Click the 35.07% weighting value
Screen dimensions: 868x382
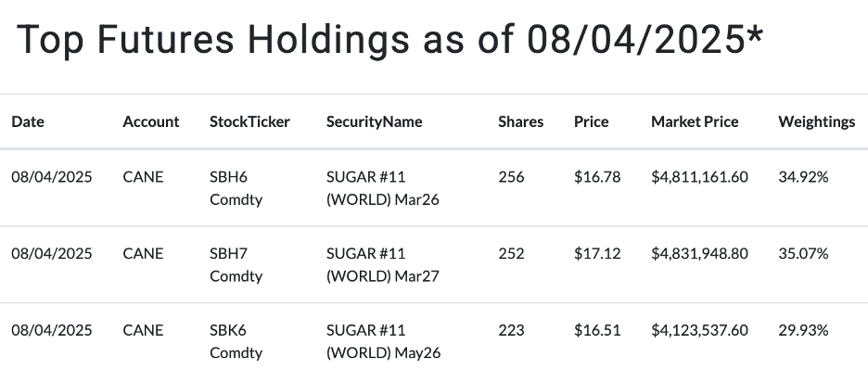click(803, 253)
